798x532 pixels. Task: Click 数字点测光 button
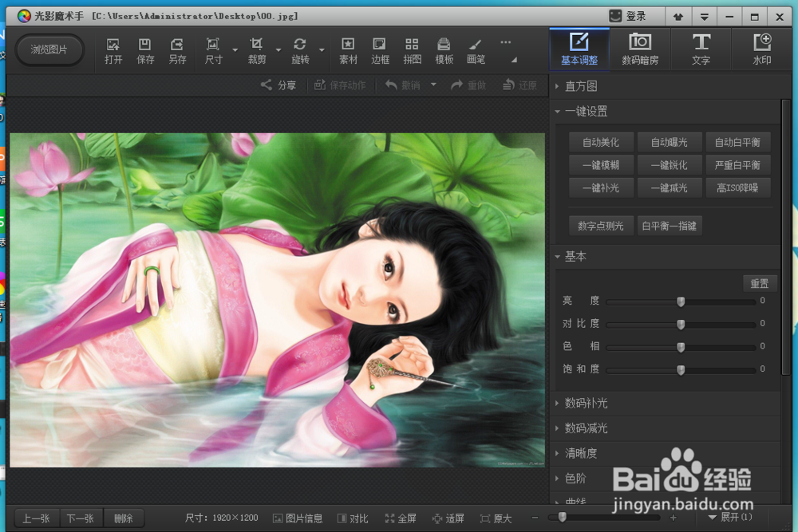coord(601,226)
